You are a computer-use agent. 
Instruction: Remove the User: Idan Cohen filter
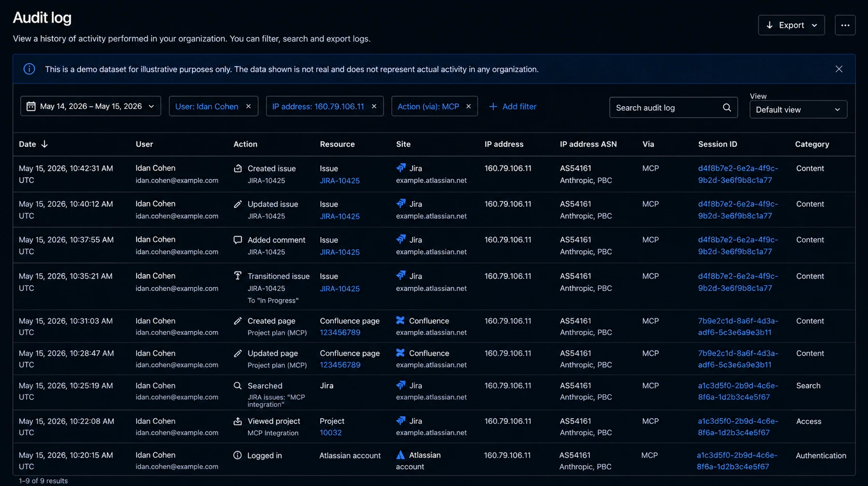(x=248, y=106)
